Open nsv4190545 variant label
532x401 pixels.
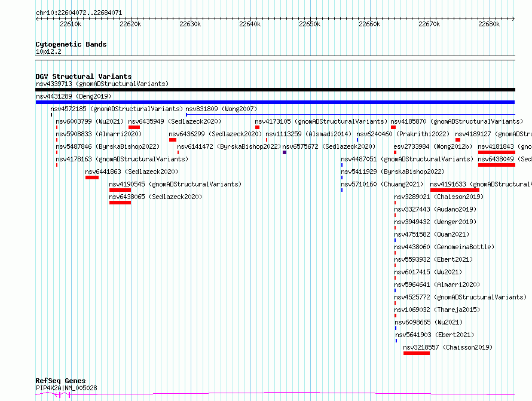click(175, 184)
